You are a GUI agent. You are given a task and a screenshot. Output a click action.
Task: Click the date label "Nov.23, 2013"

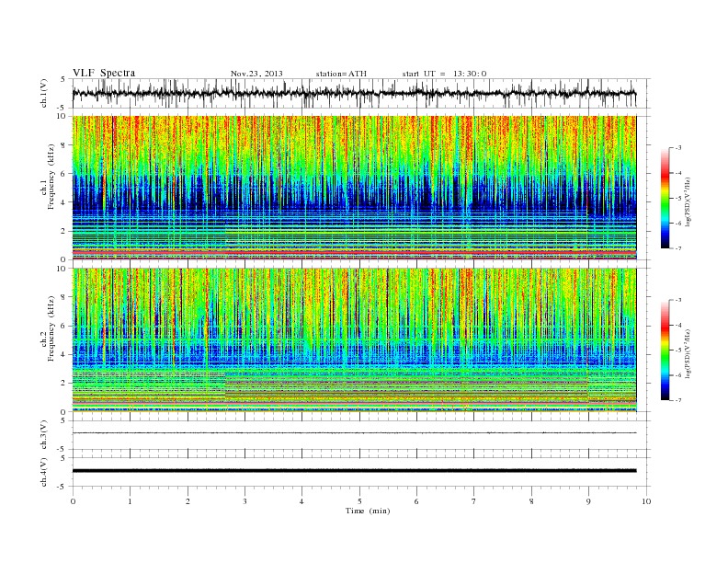[256, 74]
